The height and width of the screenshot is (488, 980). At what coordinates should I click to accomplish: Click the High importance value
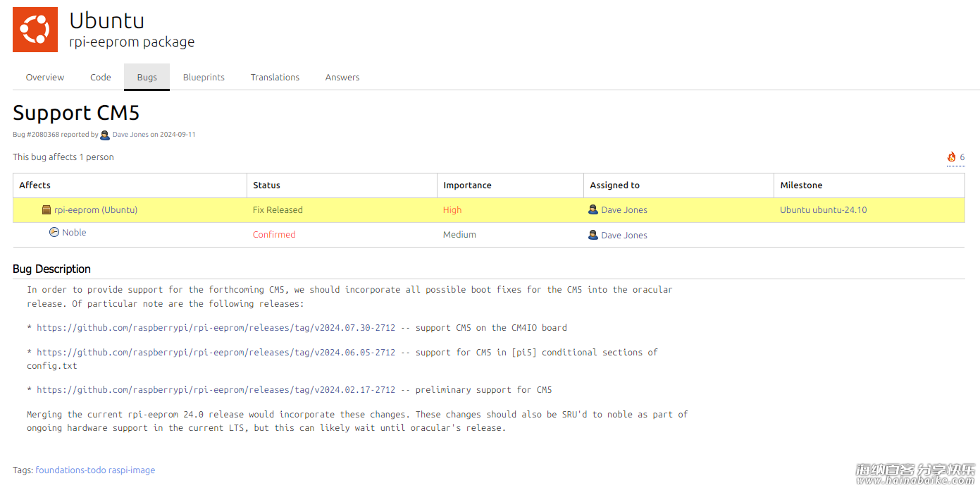click(452, 210)
